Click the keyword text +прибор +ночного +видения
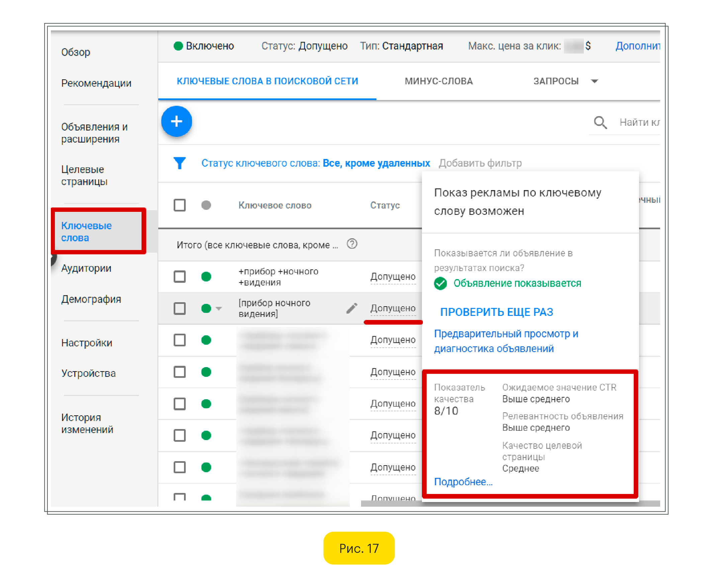The width and height of the screenshot is (714, 588). [x=278, y=276]
